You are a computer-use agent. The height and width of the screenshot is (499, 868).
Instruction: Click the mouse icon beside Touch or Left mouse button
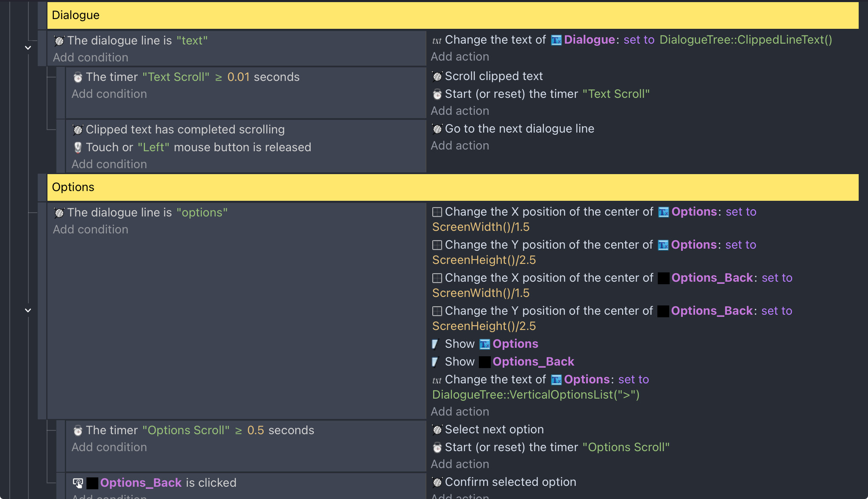click(x=78, y=147)
